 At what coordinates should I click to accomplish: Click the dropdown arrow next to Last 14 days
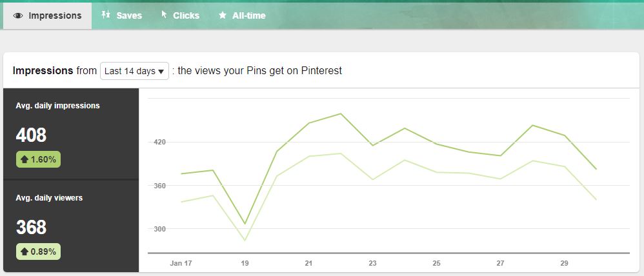click(161, 72)
